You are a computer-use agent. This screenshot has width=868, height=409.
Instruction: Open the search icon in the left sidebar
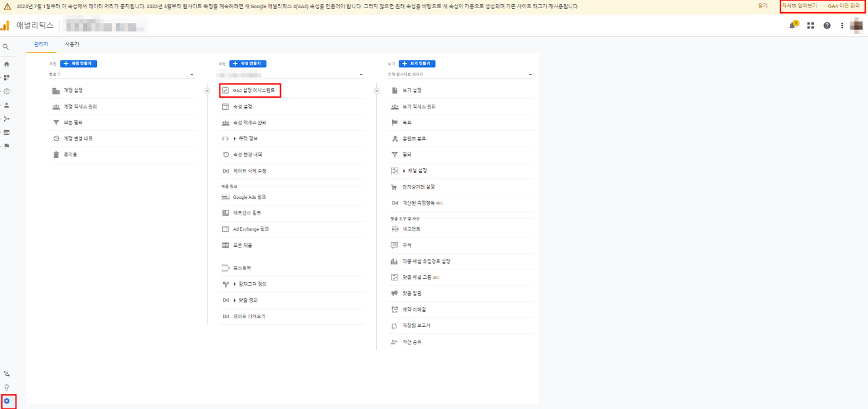coord(6,47)
